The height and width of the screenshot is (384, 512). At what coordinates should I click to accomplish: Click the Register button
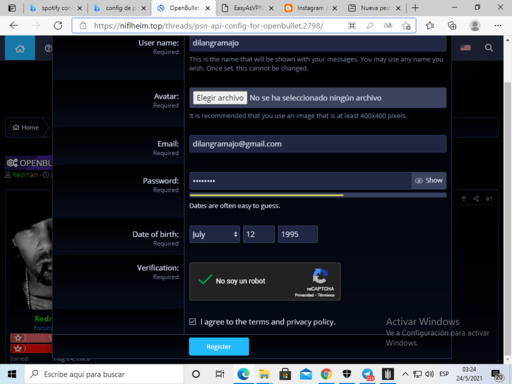point(219,347)
